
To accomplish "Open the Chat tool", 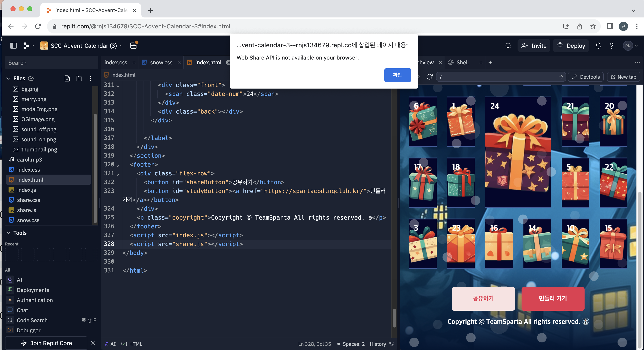I will (51, 310).
